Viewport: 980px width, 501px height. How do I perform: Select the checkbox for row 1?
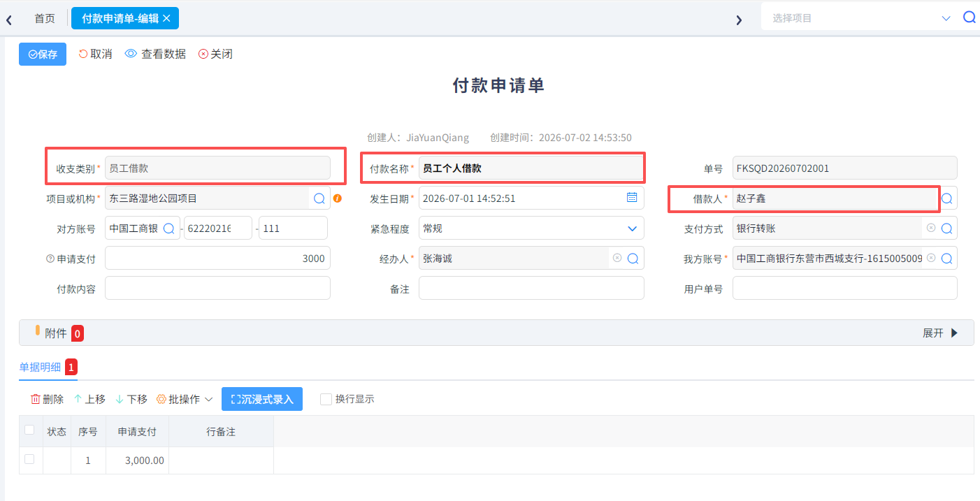29,459
